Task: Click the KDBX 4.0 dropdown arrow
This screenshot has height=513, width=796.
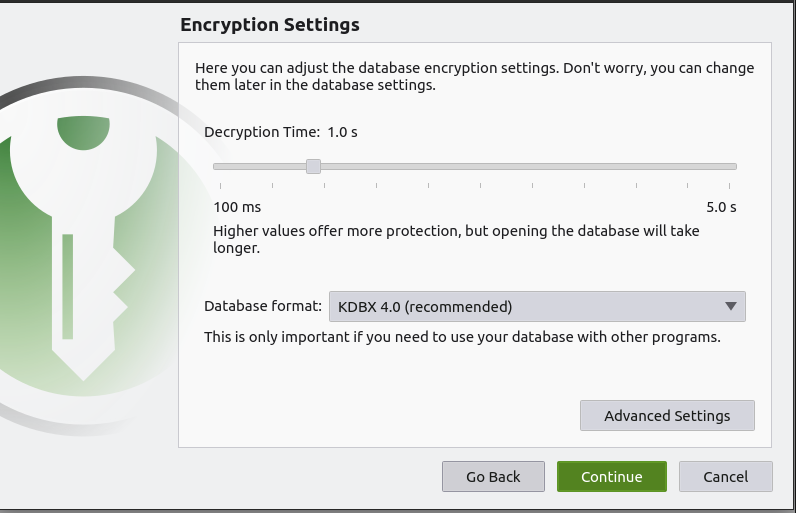Action: (730, 306)
